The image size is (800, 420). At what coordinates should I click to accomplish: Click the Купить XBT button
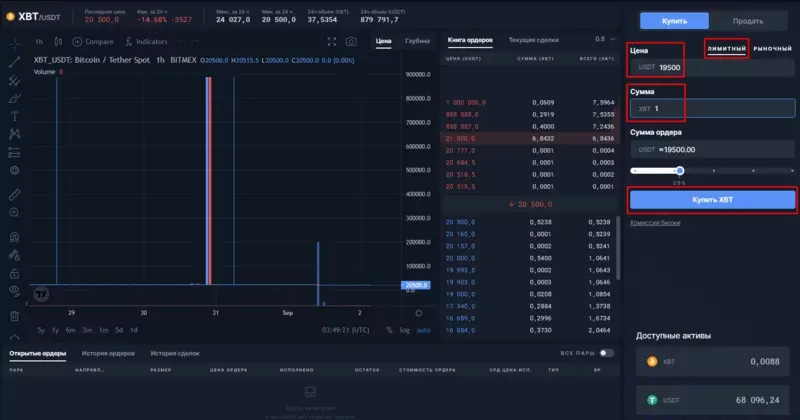pyautogui.click(x=712, y=200)
